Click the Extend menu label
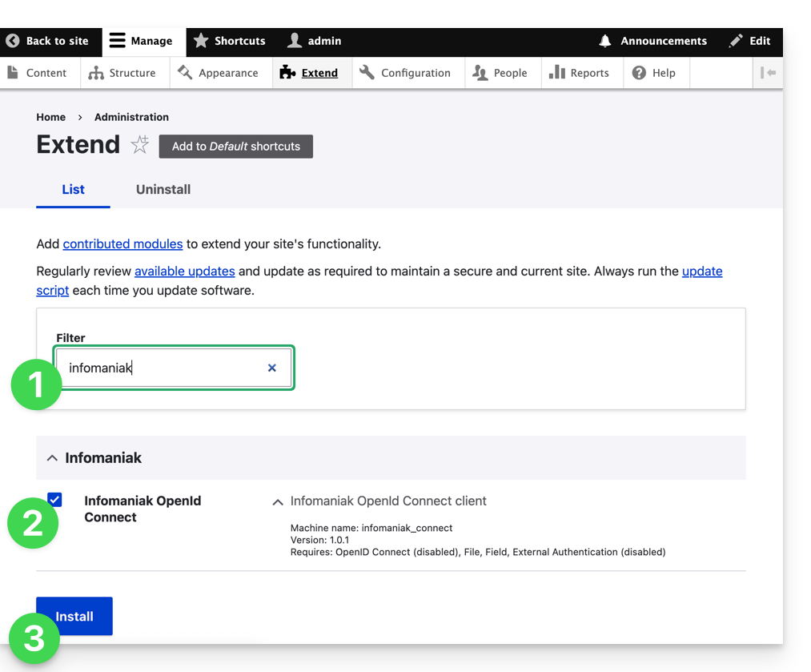Viewport: 811px width, 672px height. (x=319, y=73)
